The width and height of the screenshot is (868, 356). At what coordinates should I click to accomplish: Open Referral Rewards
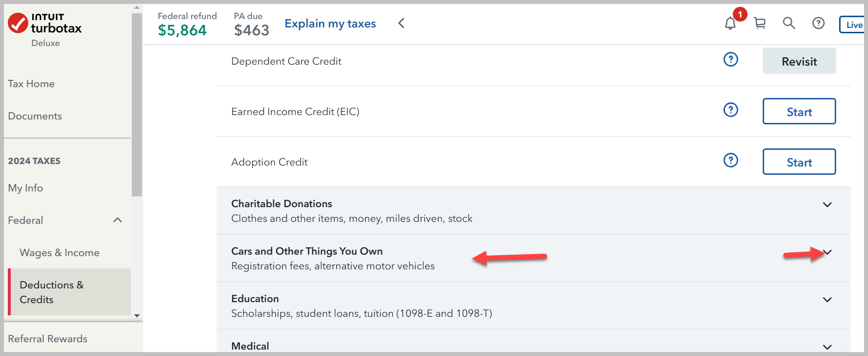[48, 339]
